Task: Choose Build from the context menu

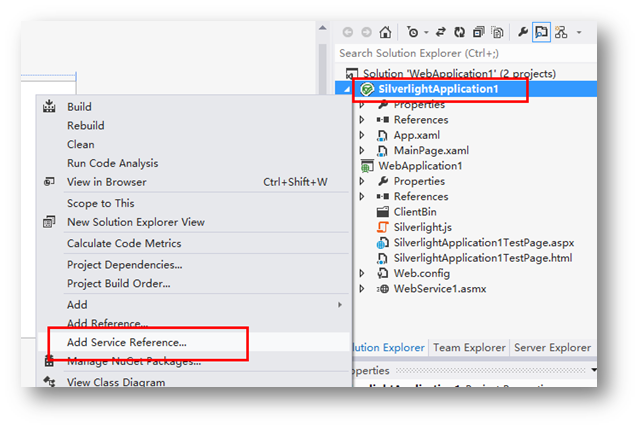Action: [x=194, y=107]
